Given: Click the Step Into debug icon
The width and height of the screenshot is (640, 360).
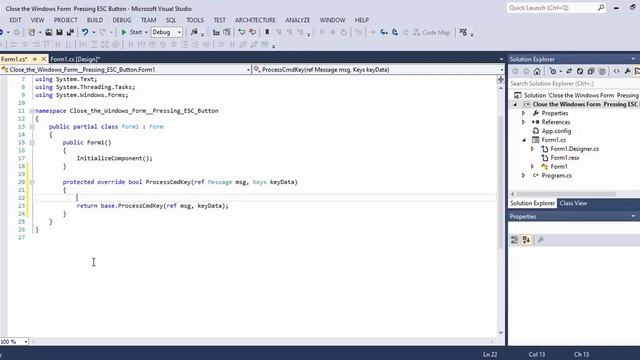Looking at the screenshot, I should pos(384,32).
